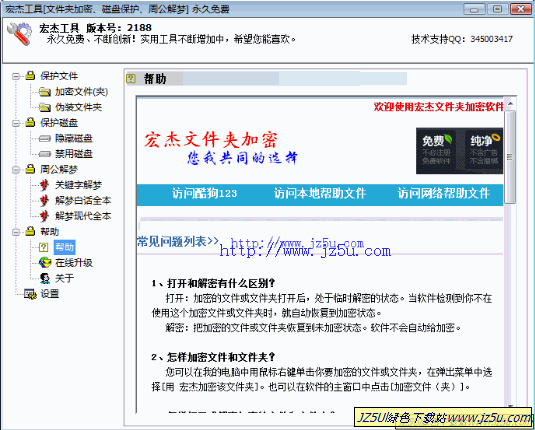535x430 pixels.
Task: Maximize the 宏杰工具 window
Action: coord(497,9)
